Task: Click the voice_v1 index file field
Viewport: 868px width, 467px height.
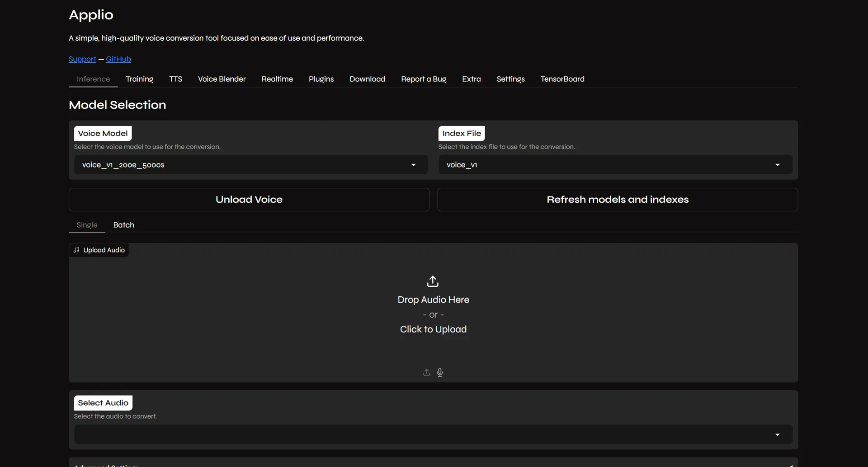Action: tap(615, 165)
